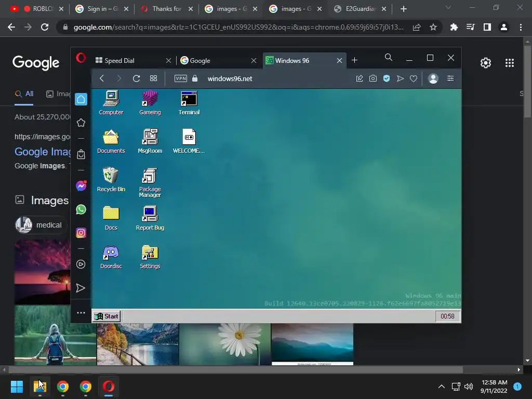This screenshot has height=399, width=532.
Task: Close the Speed Dial tab in Opera
Action: click(x=169, y=60)
